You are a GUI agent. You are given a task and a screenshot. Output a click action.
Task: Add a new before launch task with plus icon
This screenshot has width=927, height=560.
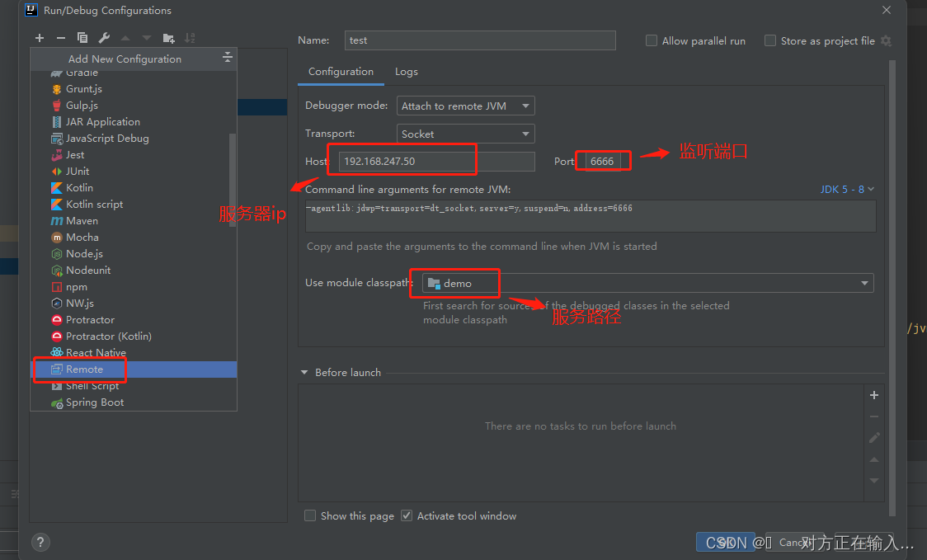pos(873,395)
